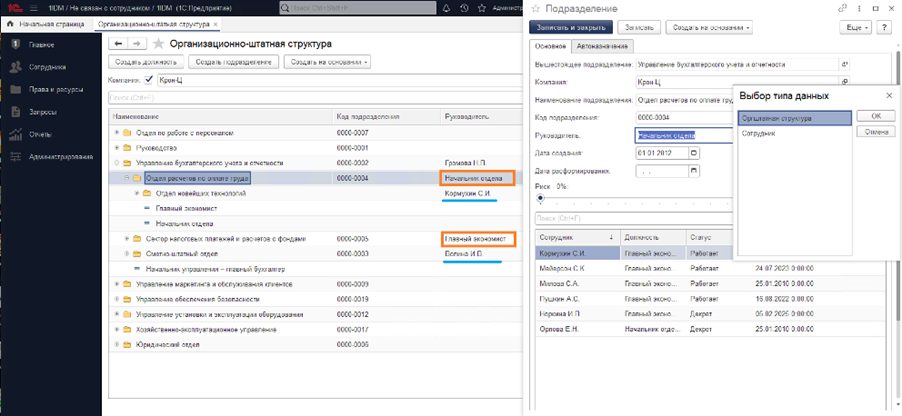Click the Риск slider handle
Image resolution: width=902 pixels, height=416 pixels.
point(540,199)
